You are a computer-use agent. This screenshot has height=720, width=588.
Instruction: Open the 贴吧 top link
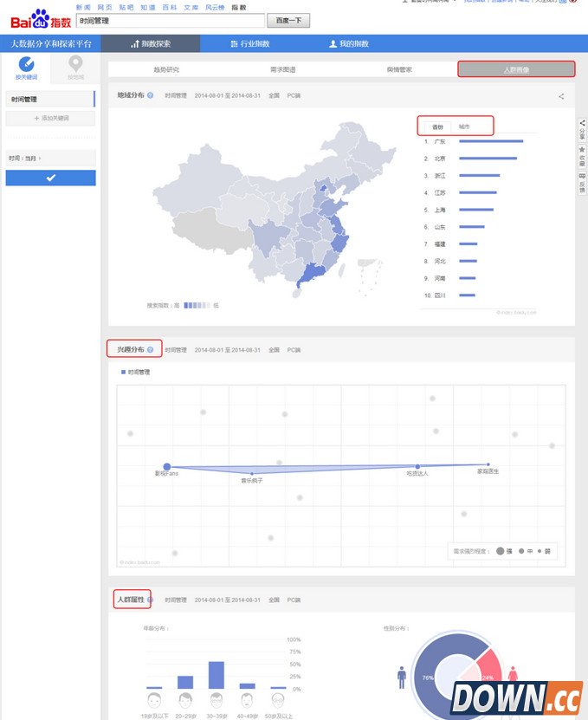tap(126, 7)
